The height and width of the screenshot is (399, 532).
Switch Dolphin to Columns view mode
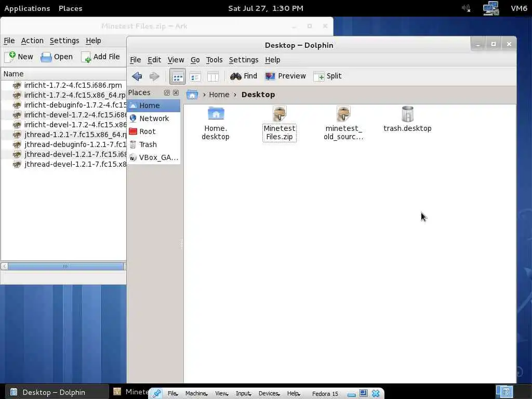click(x=212, y=77)
